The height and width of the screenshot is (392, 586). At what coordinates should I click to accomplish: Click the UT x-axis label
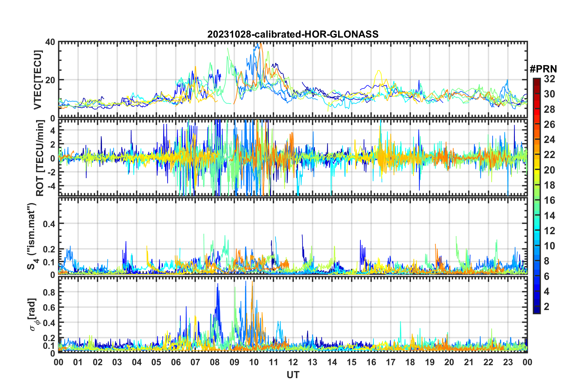(293, 375)
